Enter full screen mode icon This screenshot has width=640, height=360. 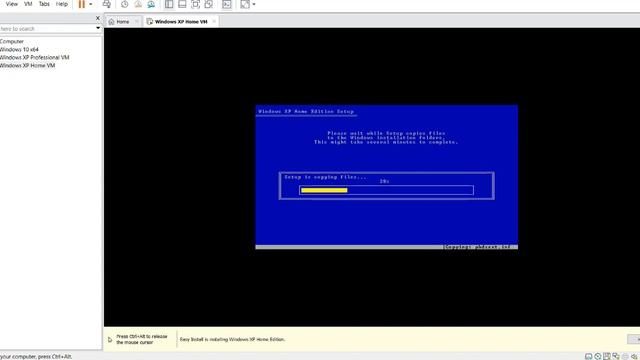[x=196, y=4]
